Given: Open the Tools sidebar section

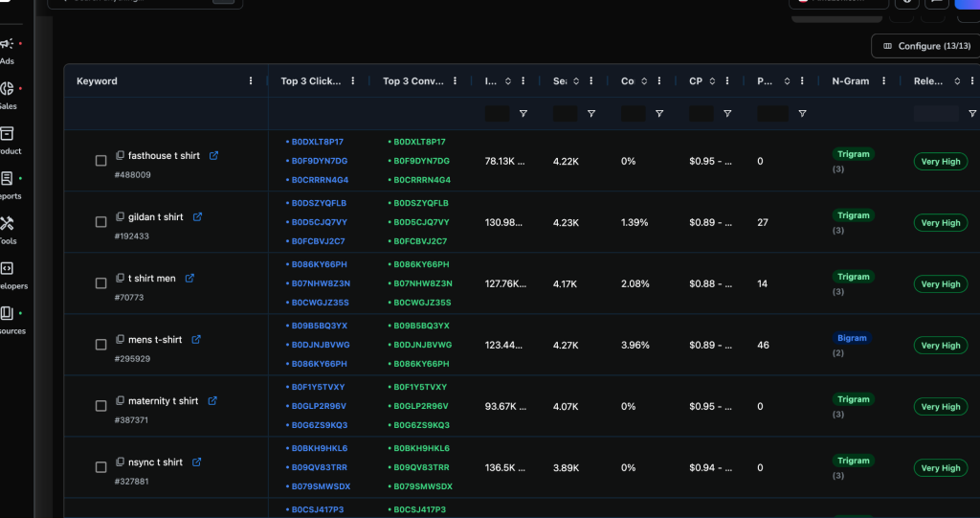Looking at the screenshot, I should click(x=8, y=232).
